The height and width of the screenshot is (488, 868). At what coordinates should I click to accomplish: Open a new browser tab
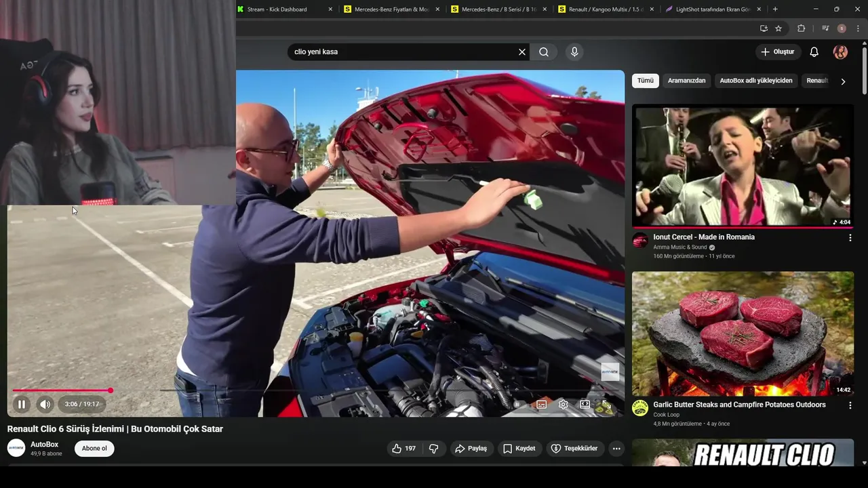(775, 9)
